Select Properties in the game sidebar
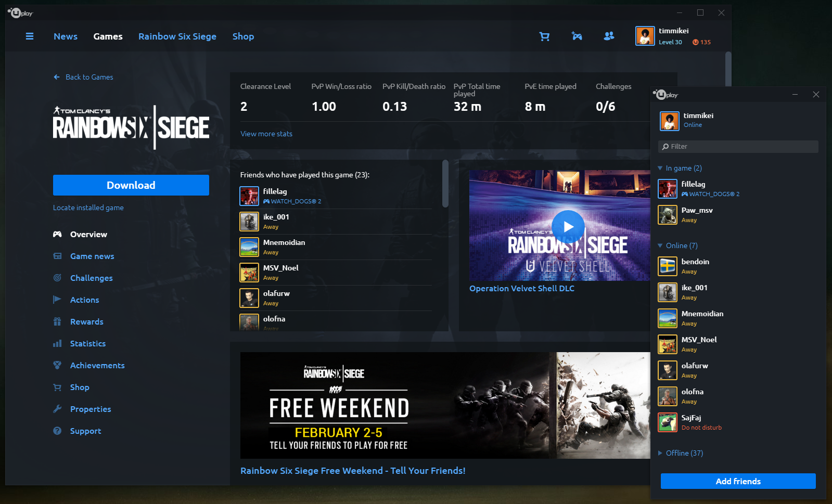The width and height of the screenshot is (832, 504). (x=91, y=409)
